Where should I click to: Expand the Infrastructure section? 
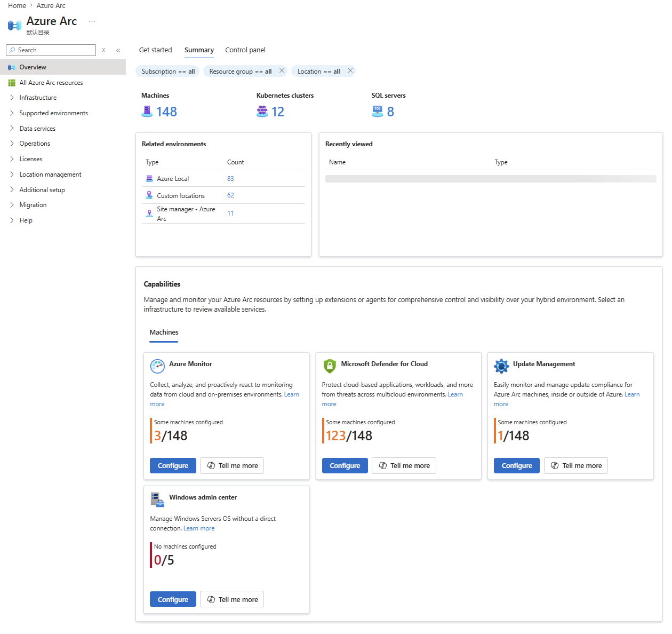tap(12, 98)
